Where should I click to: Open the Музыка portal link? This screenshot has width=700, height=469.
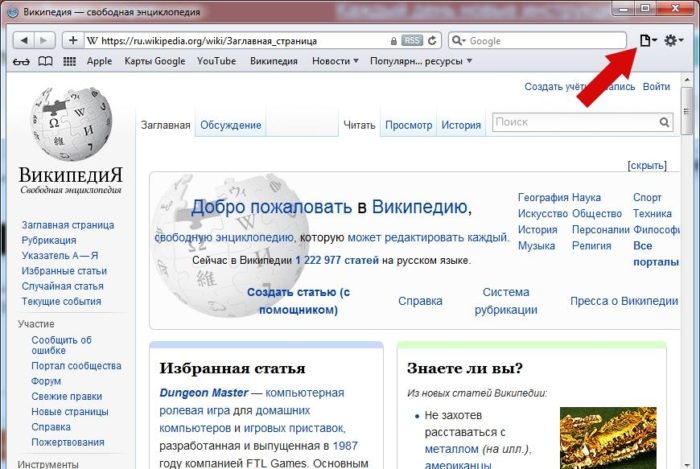tap(536, 245)
